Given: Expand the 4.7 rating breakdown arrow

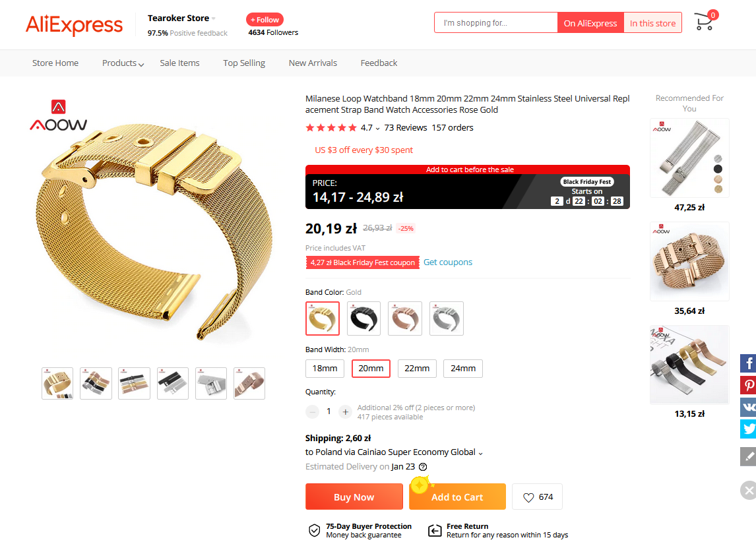Looking at the screenshot, I should (377, 128).
